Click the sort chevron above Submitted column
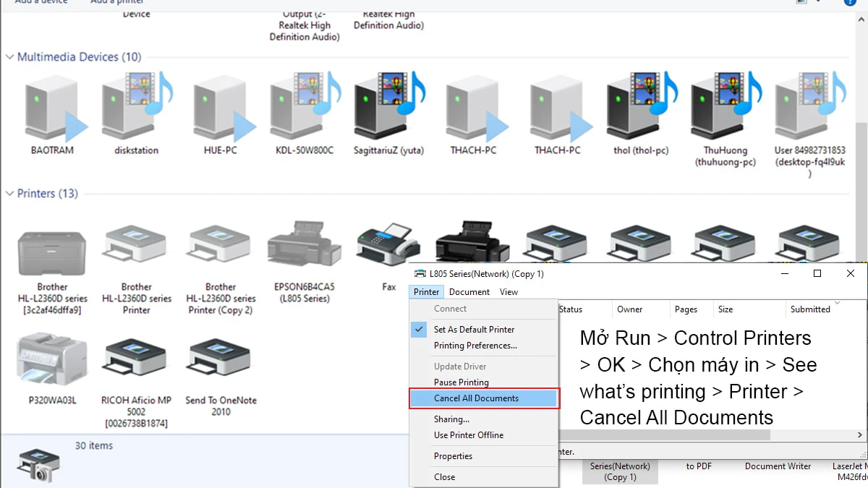This screenshot has height=488, width=868. [838, 302]
